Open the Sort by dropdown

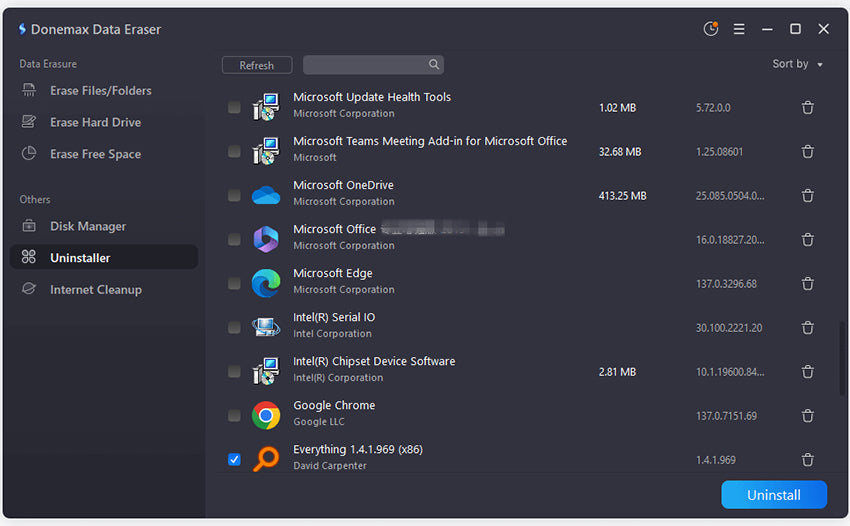coord(797,64)
